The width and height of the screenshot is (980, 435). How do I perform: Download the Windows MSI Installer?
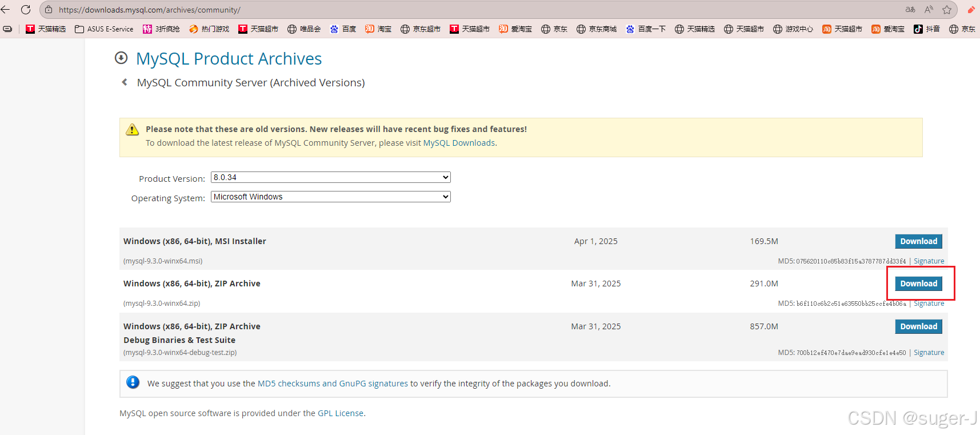coord(918,241)
